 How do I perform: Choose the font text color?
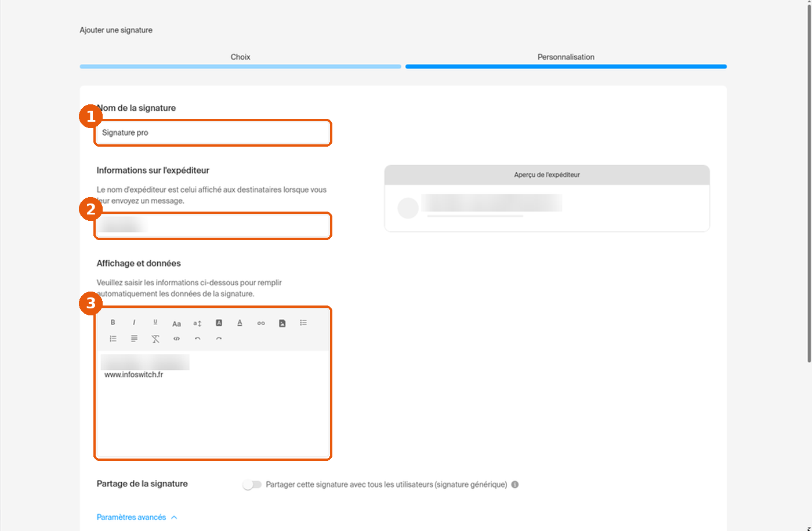point(240,323)
